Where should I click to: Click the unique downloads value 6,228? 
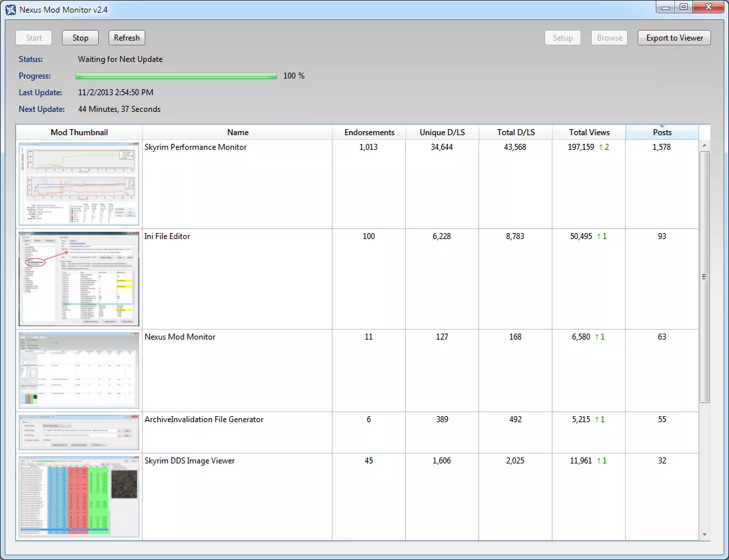[442, 236]
